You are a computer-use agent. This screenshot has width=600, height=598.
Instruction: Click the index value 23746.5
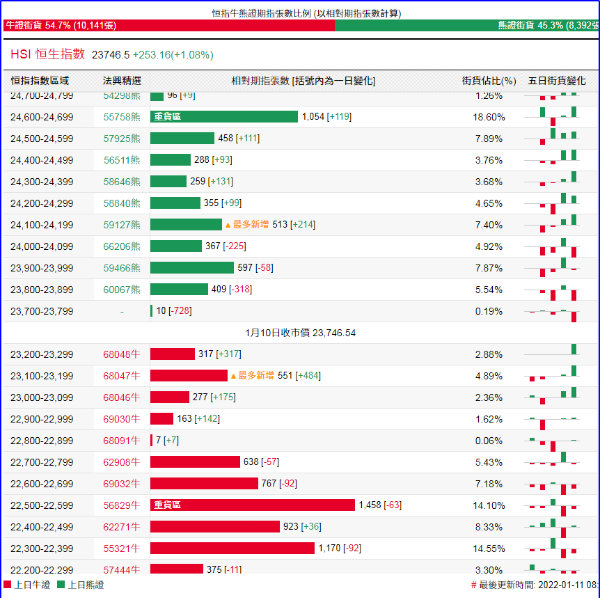(111, 55)
